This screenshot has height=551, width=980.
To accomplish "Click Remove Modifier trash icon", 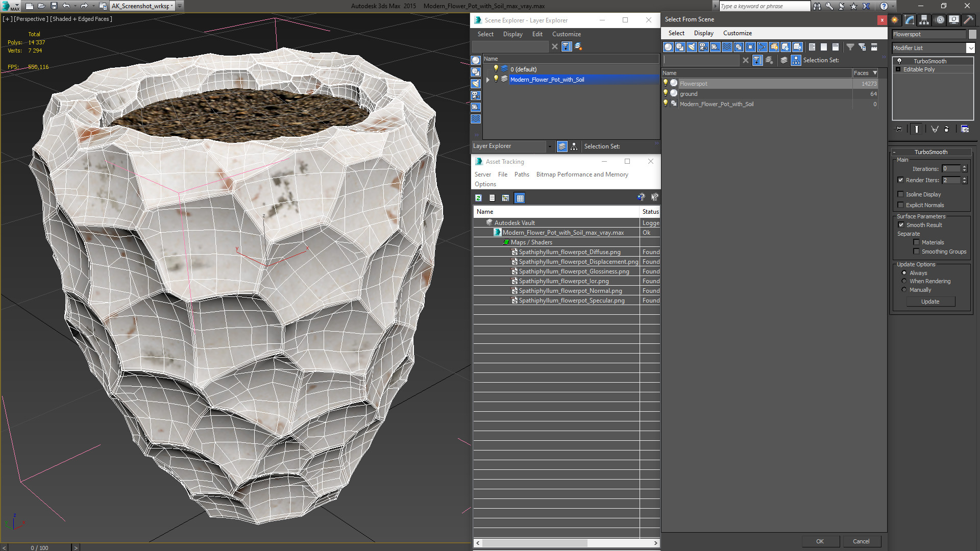I will click(947, 129).
